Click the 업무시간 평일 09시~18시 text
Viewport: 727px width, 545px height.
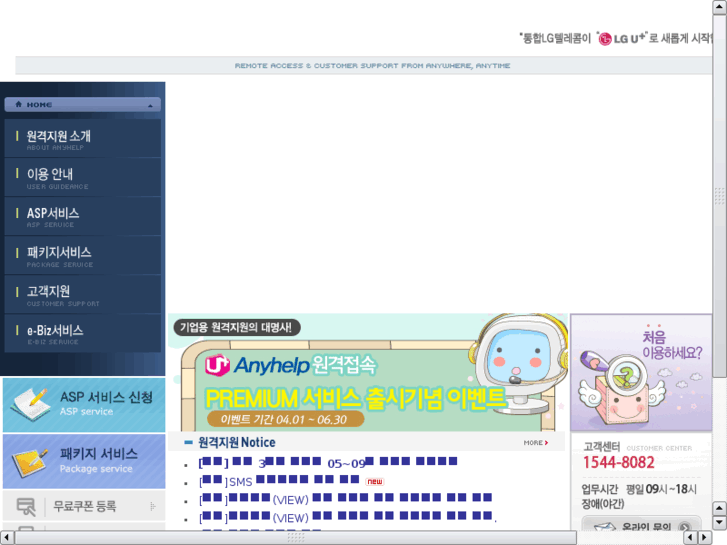click(x=639, y=489)
